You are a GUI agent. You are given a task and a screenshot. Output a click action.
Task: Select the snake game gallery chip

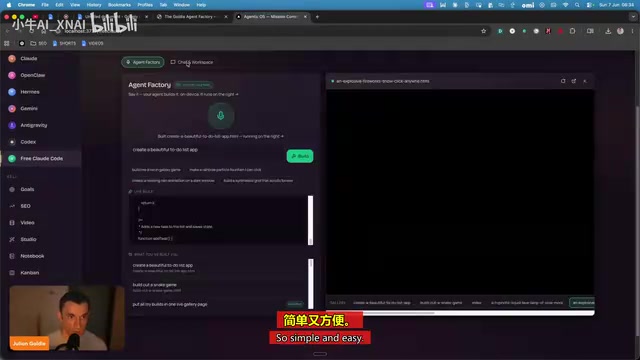point(441,303)
